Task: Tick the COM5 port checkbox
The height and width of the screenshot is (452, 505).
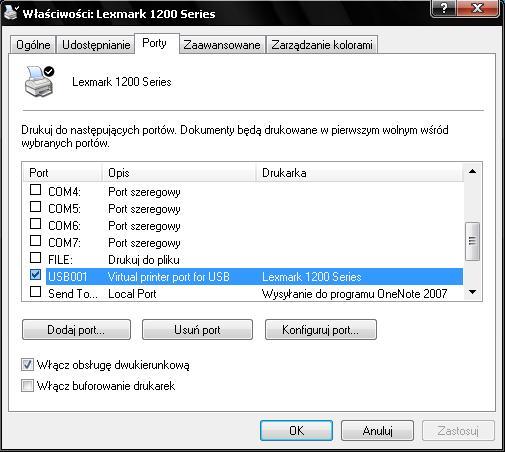Action: coord(35,207)
